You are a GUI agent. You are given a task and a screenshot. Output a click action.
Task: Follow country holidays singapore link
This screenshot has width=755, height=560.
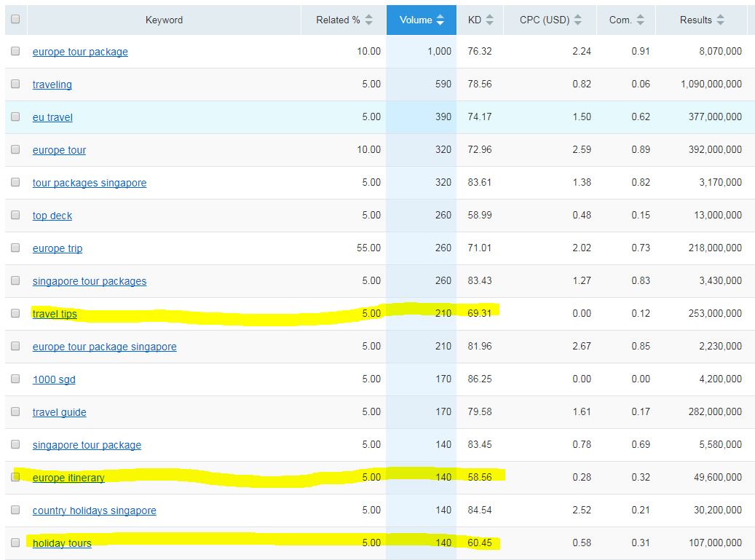pyautogui.click(x=95, y=510)
